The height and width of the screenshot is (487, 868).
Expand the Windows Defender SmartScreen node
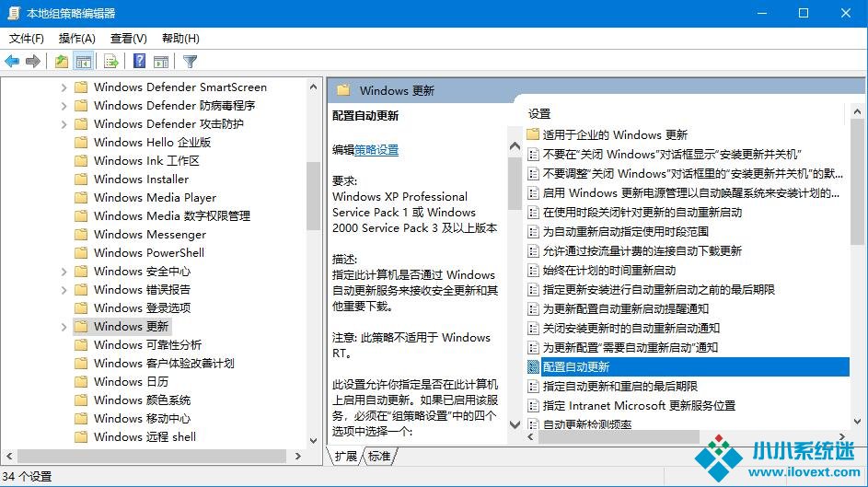[64, 87]
